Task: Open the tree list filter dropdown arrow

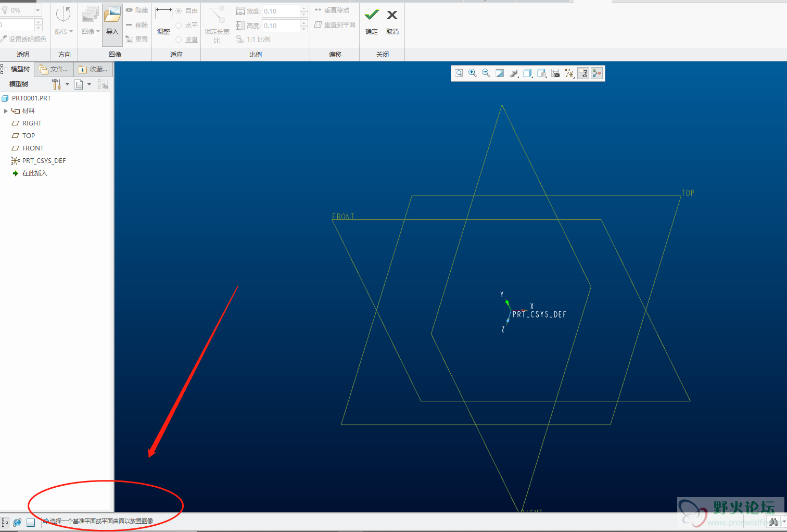Action: (89, 84)
